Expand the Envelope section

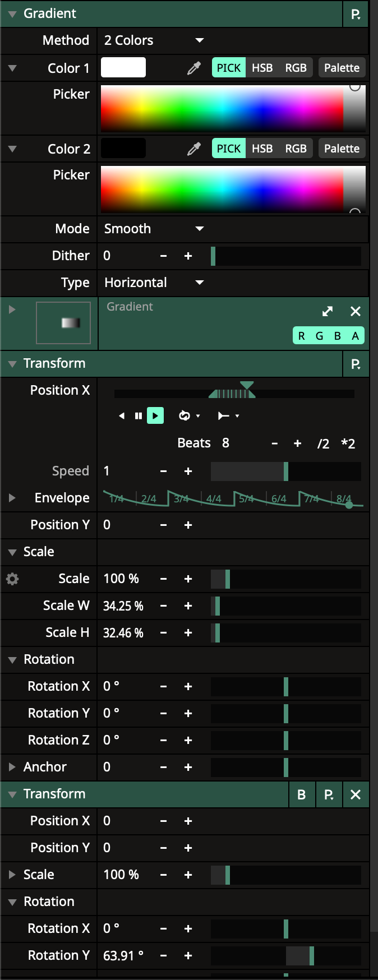click(x=12, y=498)
